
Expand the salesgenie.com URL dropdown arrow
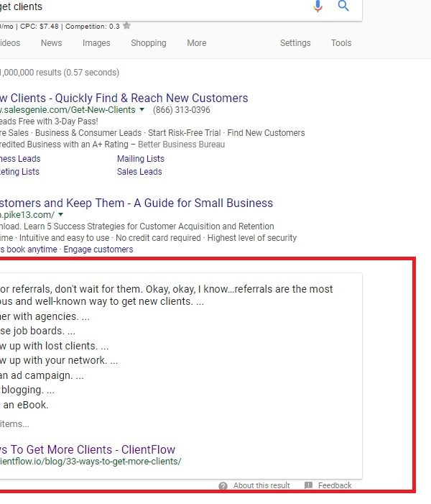(142, 109)
